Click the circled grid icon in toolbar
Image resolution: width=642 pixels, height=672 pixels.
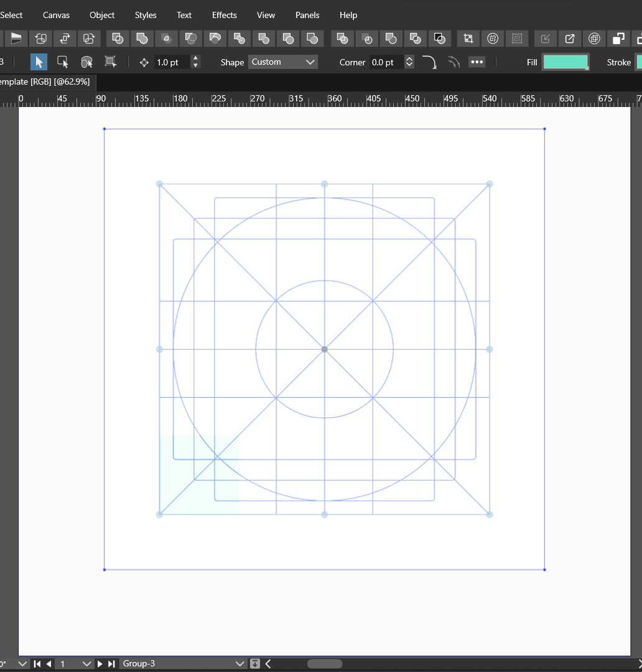pyautogui.click(x=594, y=39)
